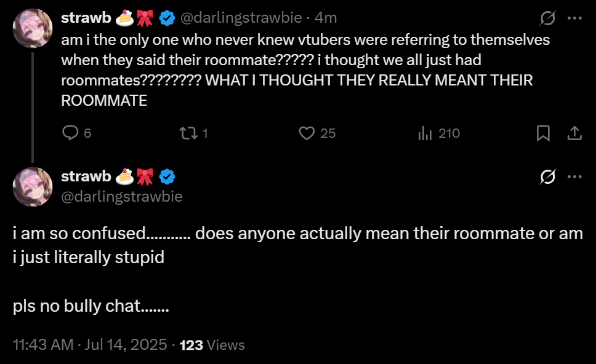Open the top tweet's profile avatar

point(33,28)
